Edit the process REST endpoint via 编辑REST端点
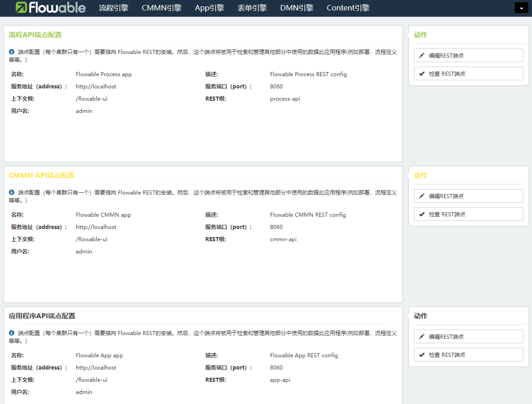 (468, 55)
